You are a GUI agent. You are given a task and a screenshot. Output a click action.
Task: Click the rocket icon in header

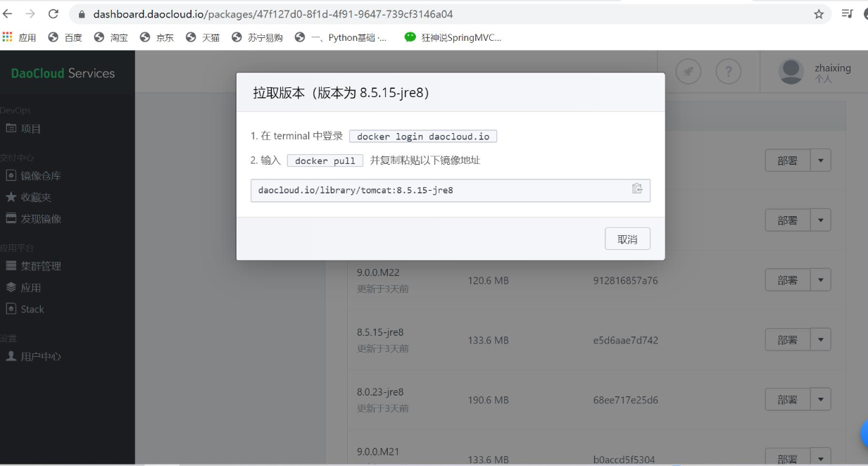pos(689,71)
